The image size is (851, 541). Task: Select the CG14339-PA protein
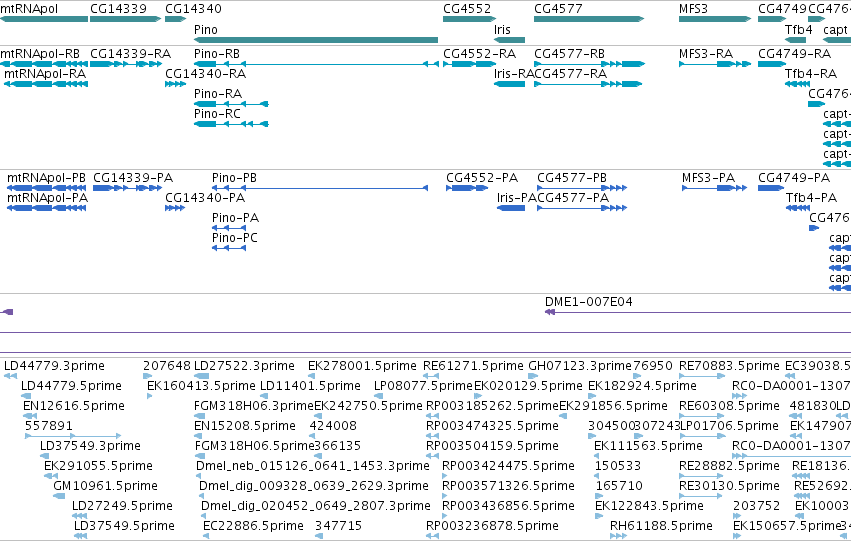tap(127, 188)
